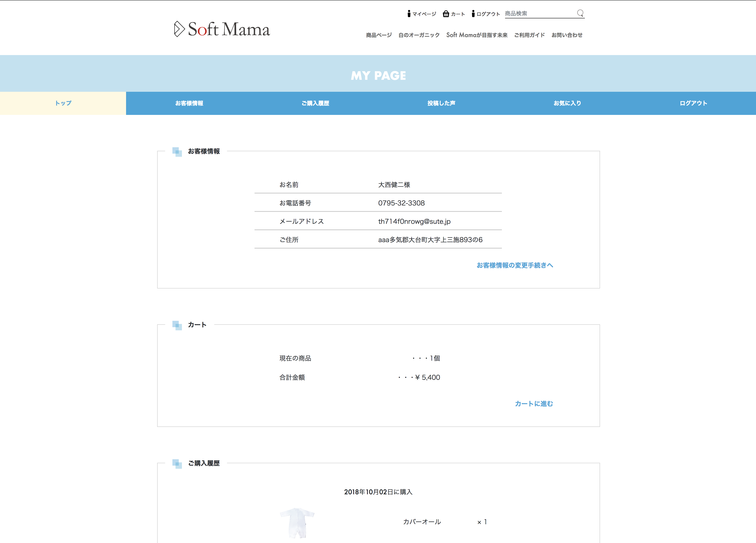Click the カバーオール product name
This screenshot has width=756, height=543.
pyautogui.click(x=422, y=522)
